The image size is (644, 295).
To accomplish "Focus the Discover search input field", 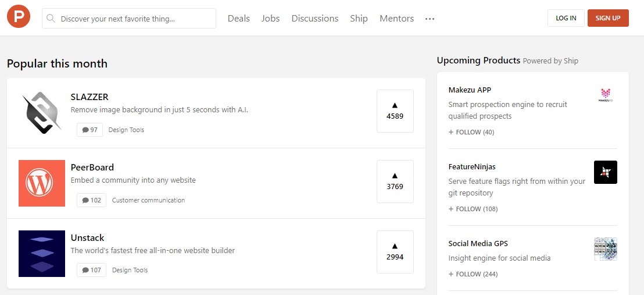I will [135, 19].
